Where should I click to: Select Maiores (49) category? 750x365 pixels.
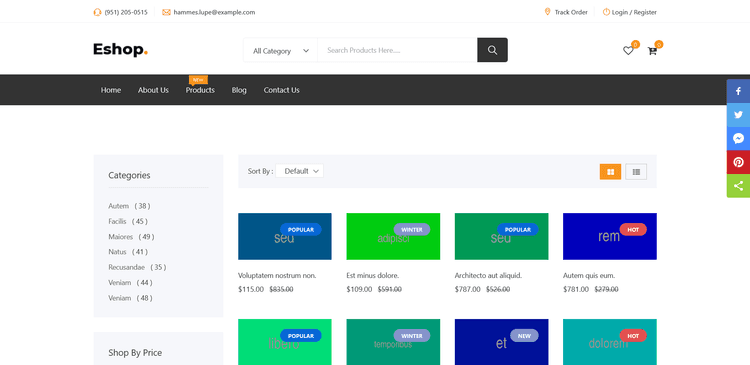pyautogui.click(x=131, y=237)
